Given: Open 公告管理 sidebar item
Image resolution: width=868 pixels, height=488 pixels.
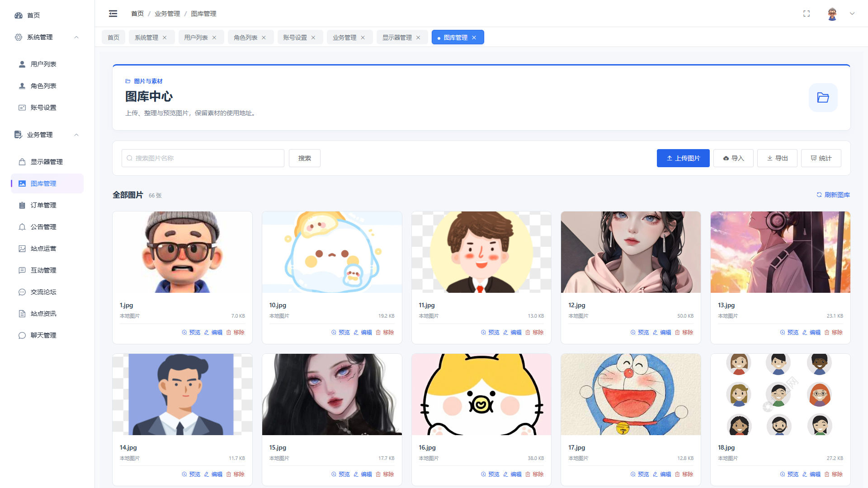Looking at the screenshot, I should pyautogui.click(x=47, y=227).
